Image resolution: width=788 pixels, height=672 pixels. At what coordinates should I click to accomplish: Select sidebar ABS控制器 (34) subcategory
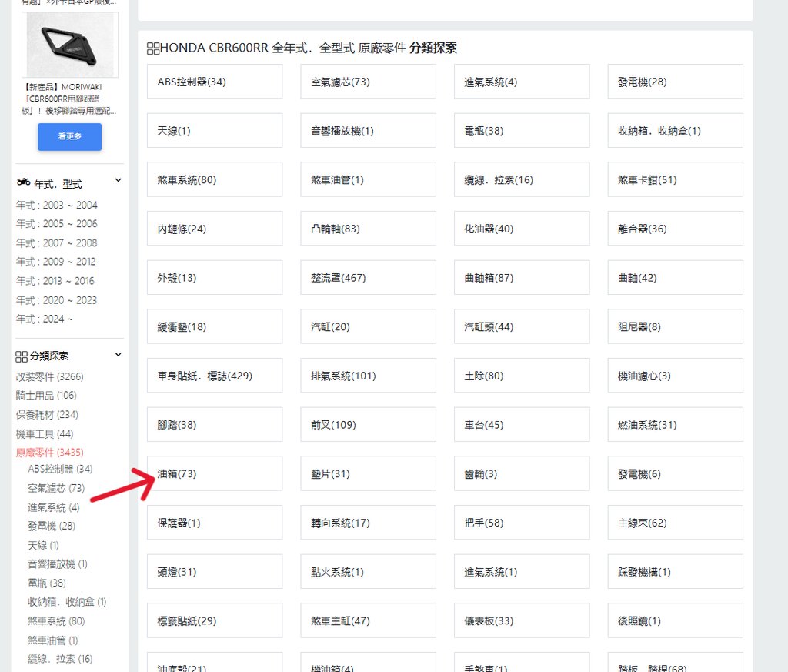pyautogui.click(x=60, y=469)
